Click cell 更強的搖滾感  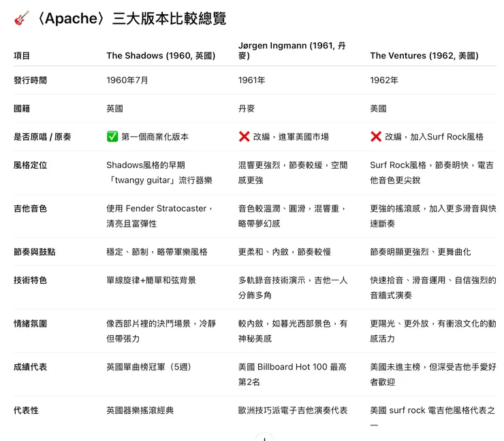pyautogui.click(x=433, y=216)
